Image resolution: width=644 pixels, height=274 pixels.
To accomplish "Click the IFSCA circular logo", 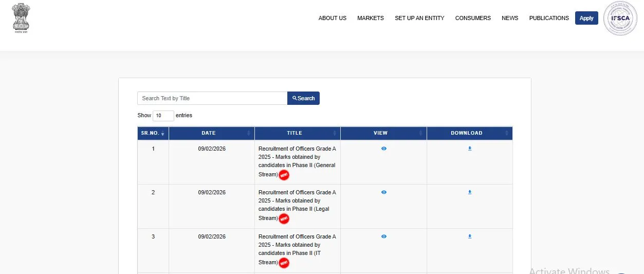I will pos(620,18).
